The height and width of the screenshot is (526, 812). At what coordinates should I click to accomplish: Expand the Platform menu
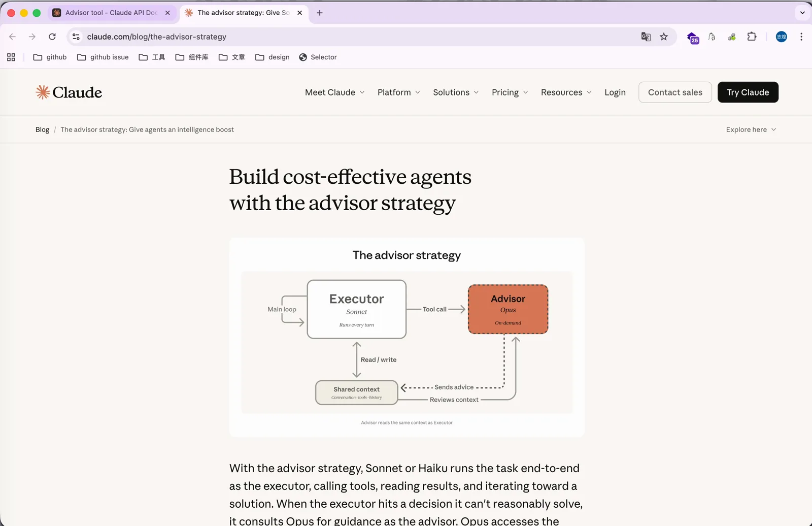coord(399,92)
